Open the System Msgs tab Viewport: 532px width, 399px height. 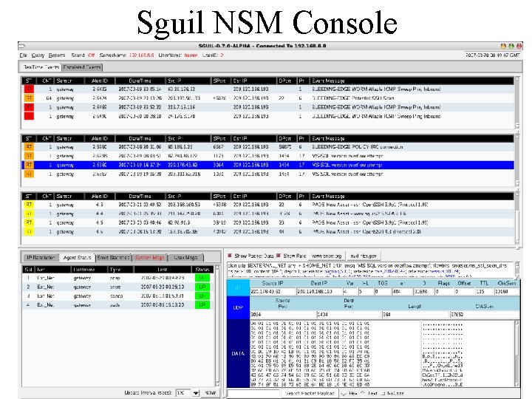149,258
